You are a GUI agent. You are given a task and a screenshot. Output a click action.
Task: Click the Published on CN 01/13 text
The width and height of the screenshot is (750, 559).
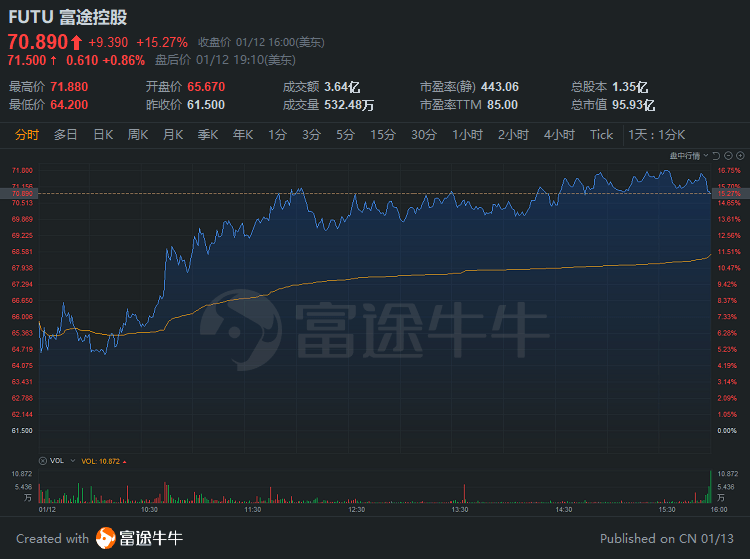pos(667,539)
